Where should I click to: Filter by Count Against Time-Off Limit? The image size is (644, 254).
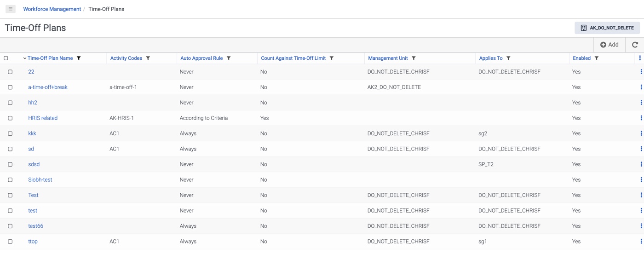(x=332, y=58)
